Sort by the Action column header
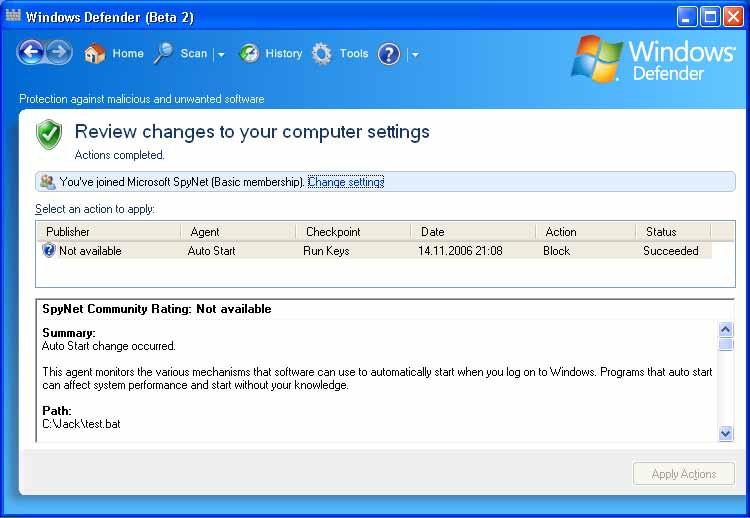Screen dimensions: 750x518 585,231
